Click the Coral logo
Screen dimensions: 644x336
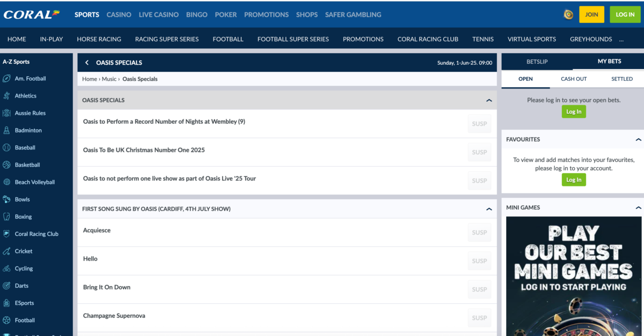point(31,14)
